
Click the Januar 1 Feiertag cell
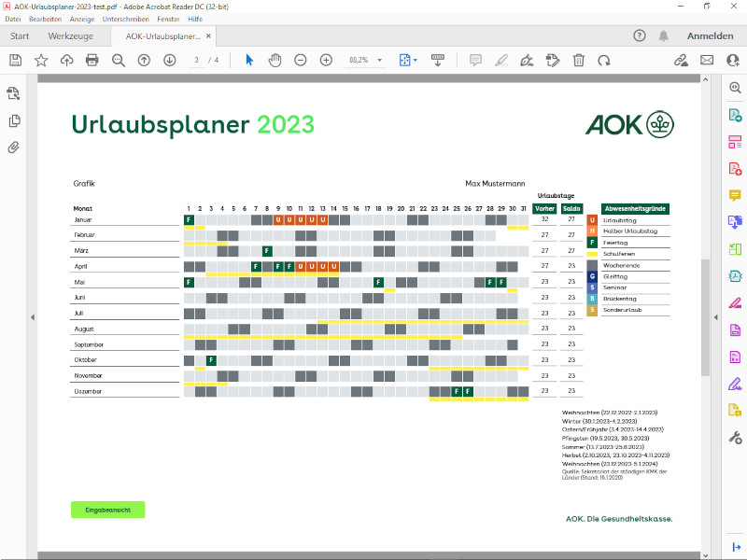click(190, 219)
